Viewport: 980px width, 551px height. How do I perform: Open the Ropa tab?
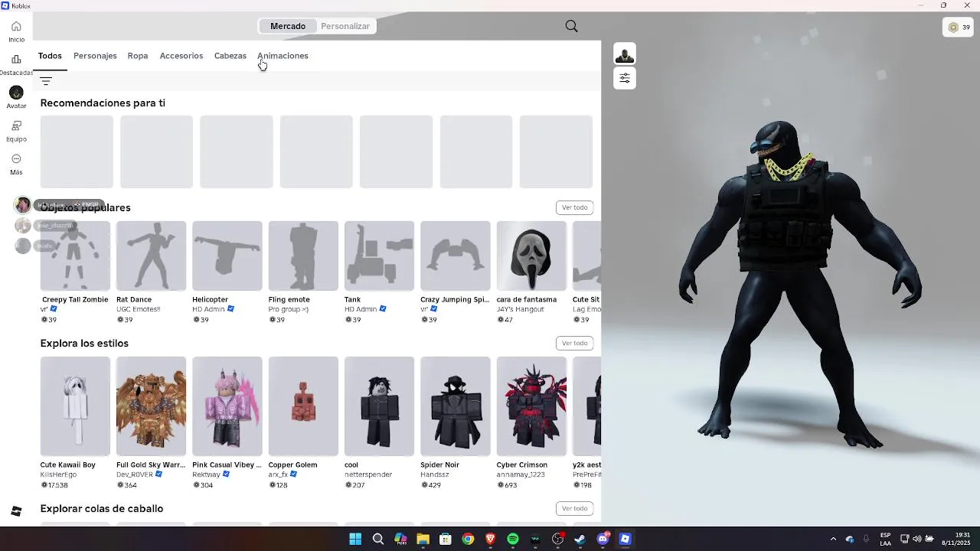[x=138, y=56]
